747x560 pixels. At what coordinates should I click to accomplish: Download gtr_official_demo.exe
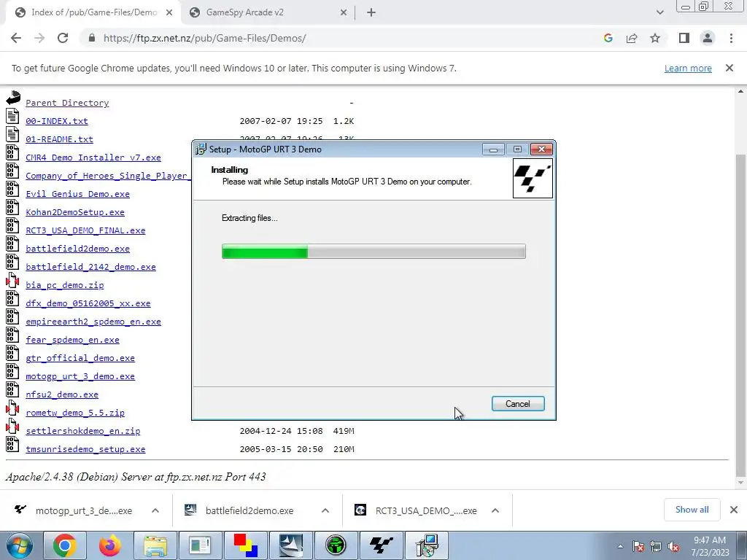(x=80, y=357)
